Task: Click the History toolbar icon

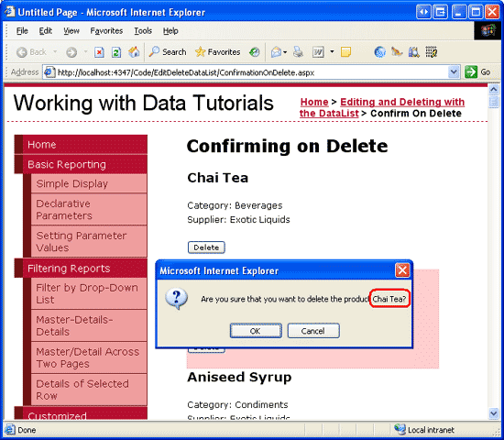Action: click(254, 52)
